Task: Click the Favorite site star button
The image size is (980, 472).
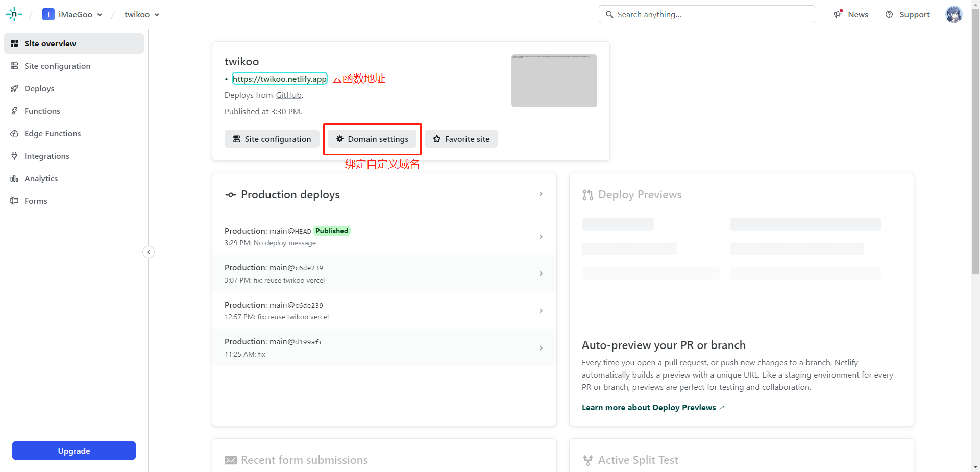Action: pyautogui.click(x=461, y=139)
